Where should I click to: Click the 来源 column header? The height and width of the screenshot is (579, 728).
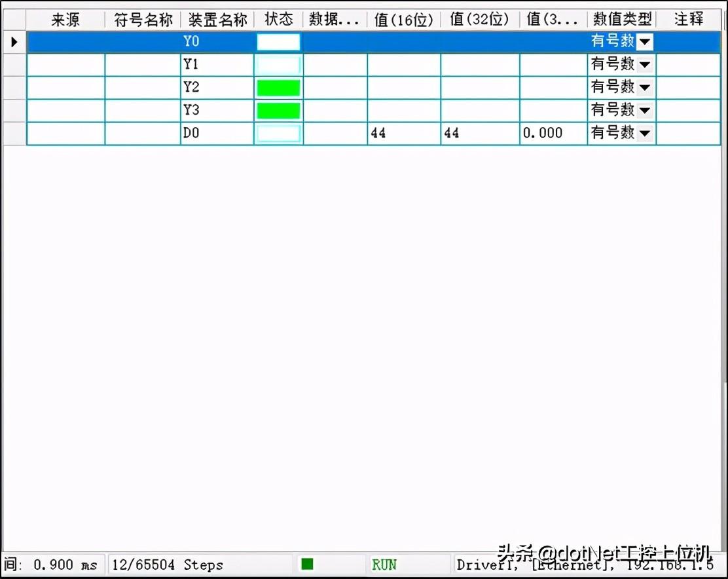65,20
